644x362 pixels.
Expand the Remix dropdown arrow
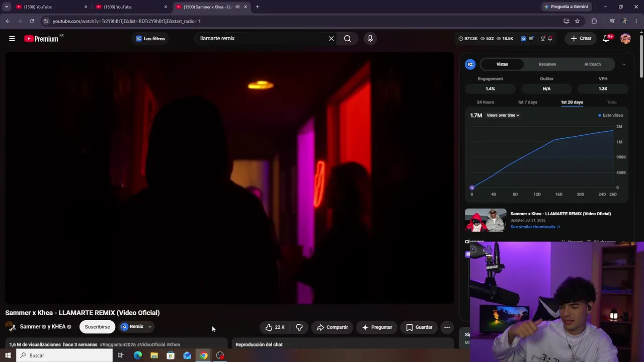pos(149,327)
